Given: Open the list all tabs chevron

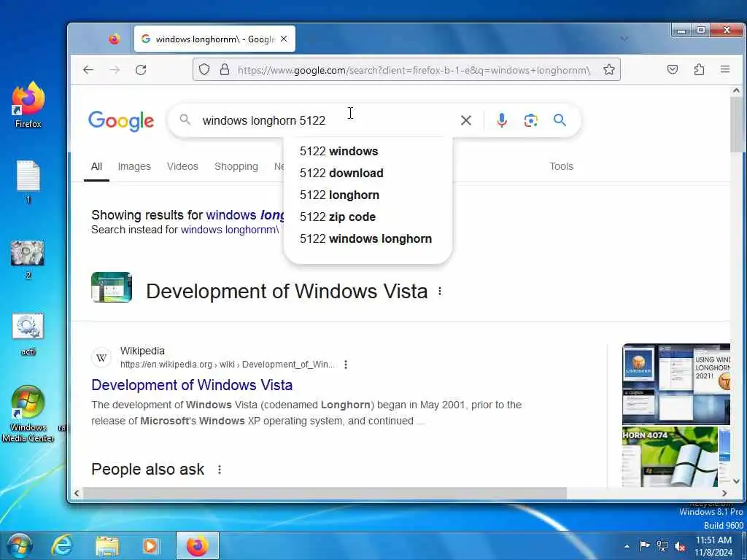Looking at the screenshot, I should (624, 39).
